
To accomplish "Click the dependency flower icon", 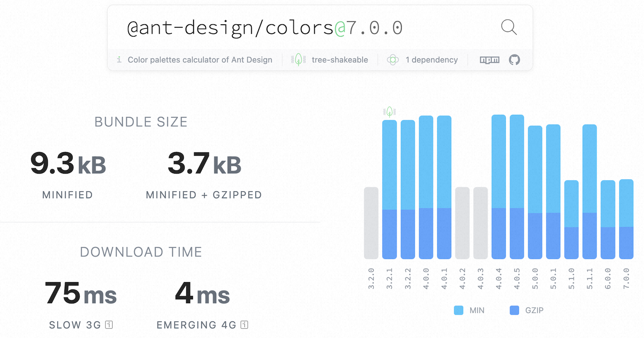I will point(393,60).
